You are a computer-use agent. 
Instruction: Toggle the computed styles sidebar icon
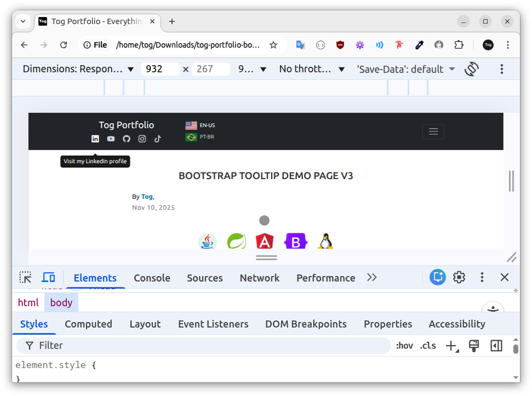coord(496,346)
